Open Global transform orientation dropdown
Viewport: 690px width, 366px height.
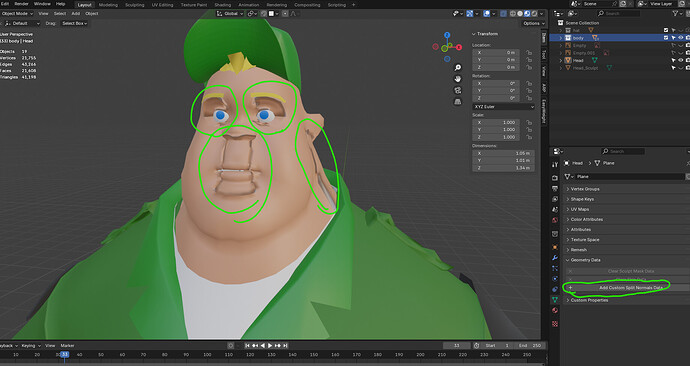[x=231, y=14]
